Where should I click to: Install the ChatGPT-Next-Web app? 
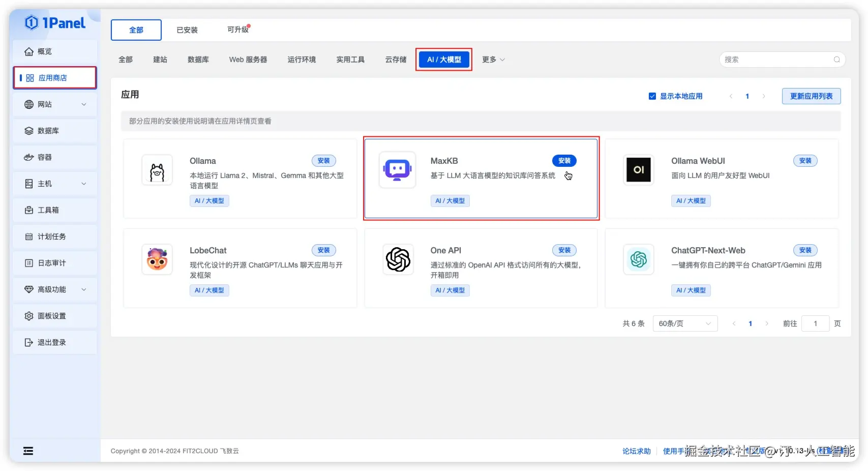click(805, 250)
